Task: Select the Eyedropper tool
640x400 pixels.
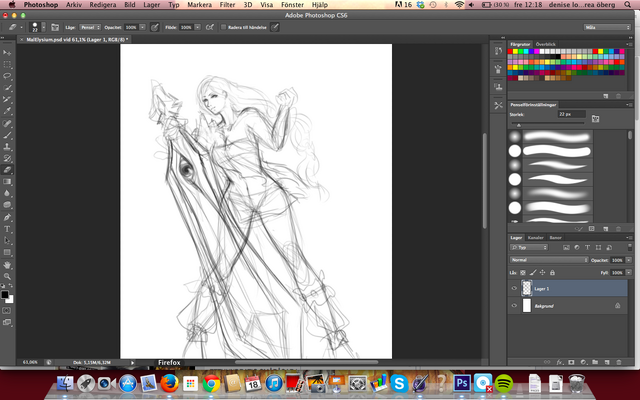Action: (7, 111)
